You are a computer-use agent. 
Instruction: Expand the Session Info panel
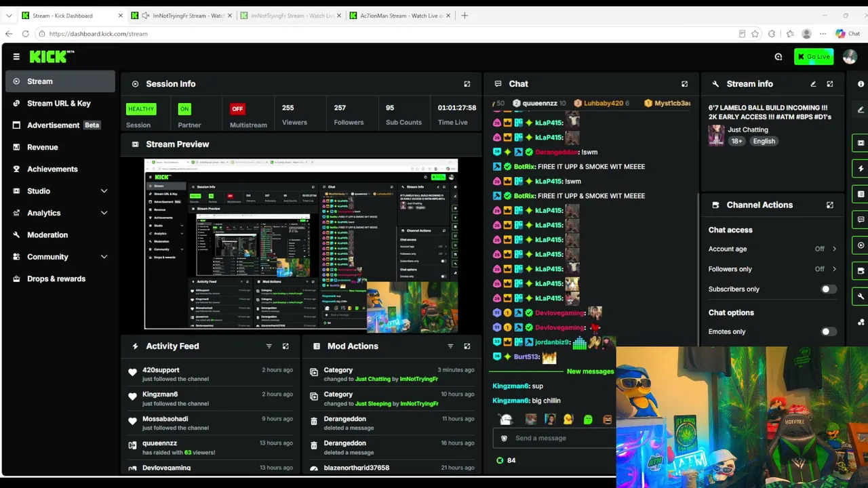(467, 84)
